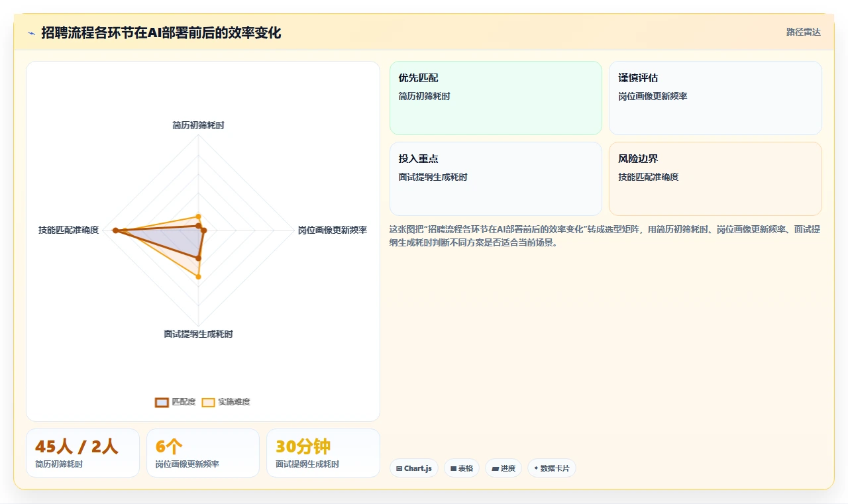Click the 6个 stat card
Image resolution: width=848 pixels, height=504 pixels.
203,453
